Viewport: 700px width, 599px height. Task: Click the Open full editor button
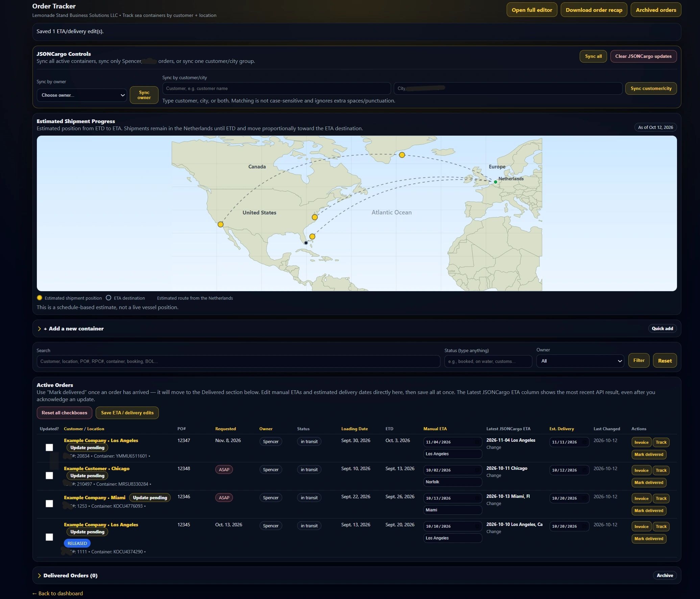(x=532, y=10)
